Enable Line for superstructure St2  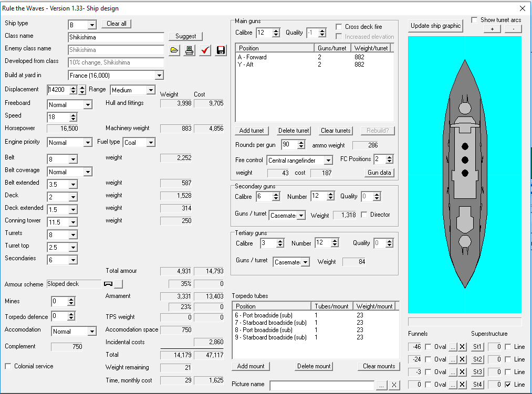[508, 359]
